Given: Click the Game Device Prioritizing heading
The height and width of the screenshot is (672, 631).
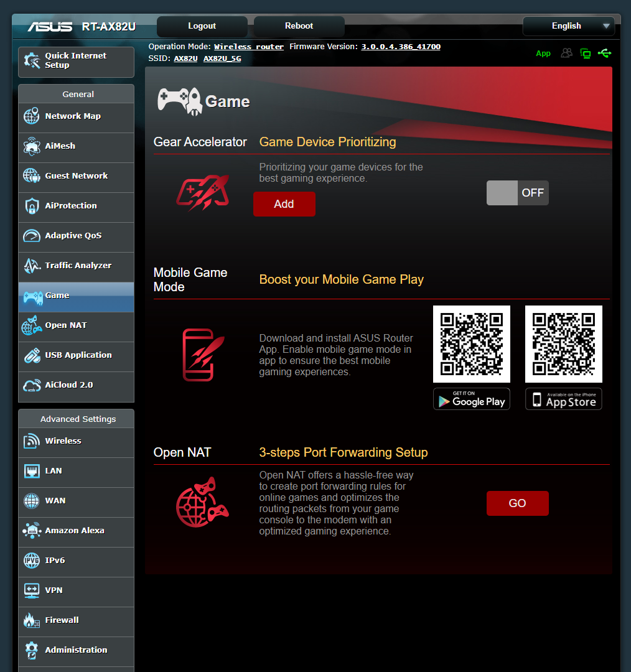Looking at the screenshot, I should click(x=327, y=142).
